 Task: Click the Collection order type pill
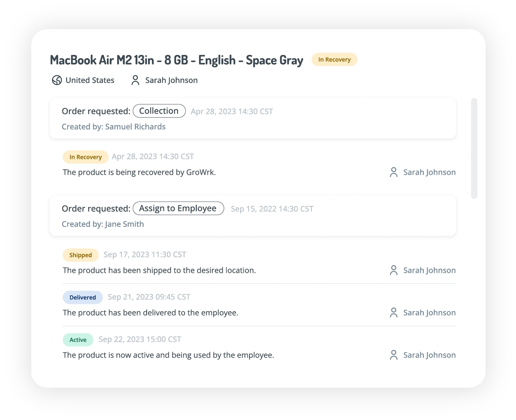[159, 111]
